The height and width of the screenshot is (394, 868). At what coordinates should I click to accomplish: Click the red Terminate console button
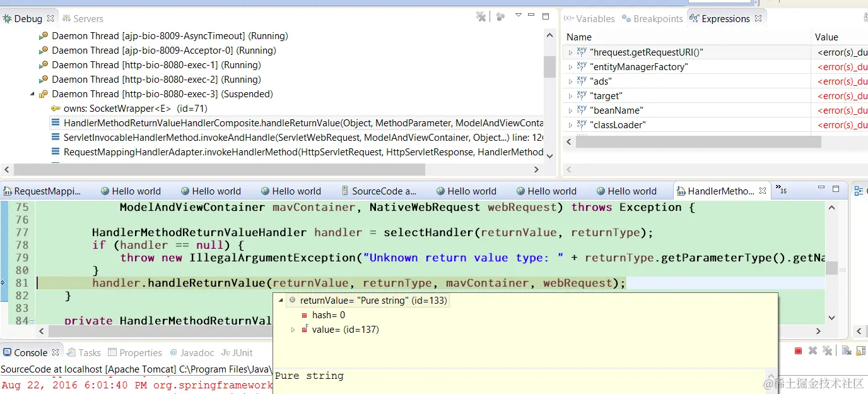[798, 350]
